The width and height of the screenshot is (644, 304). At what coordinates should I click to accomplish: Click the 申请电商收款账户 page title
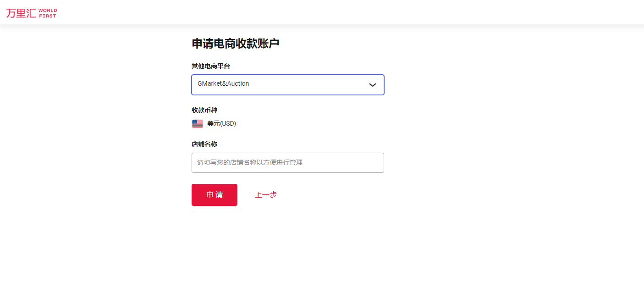237,43
